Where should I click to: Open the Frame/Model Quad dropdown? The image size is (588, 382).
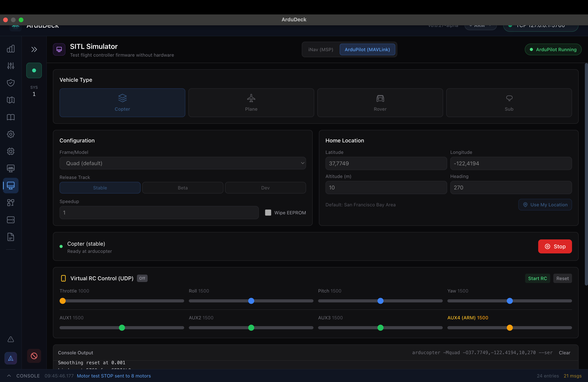(x=183, y=163)
